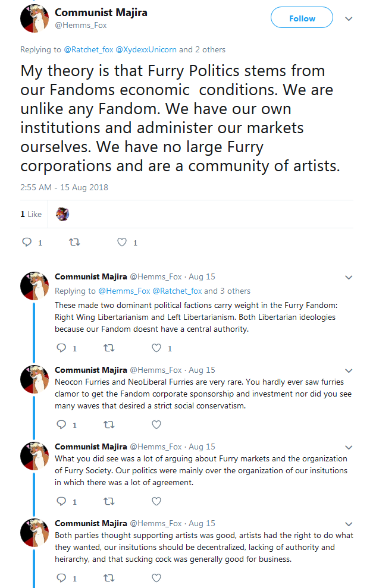Screen dimensions: 376x588
Task: Open the @Ratchet_fox mention in main tweet
Action: coord(89,49)
